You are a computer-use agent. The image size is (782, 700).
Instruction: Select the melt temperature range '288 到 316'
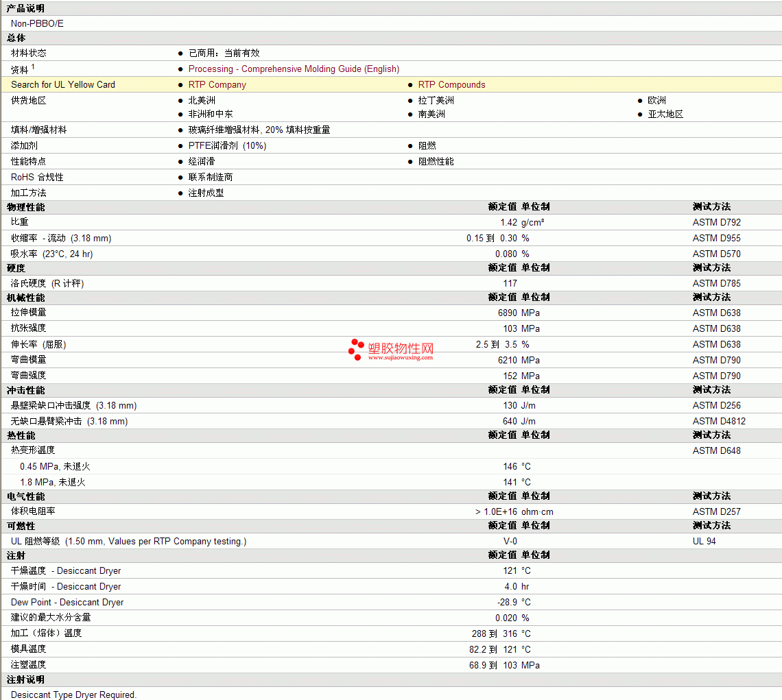coord(494,634)
